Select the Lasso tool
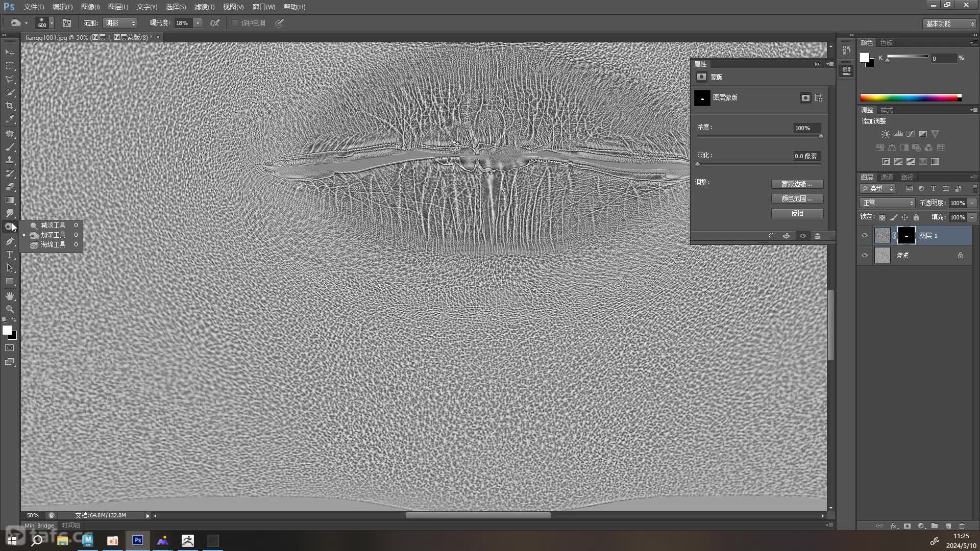 10,79
